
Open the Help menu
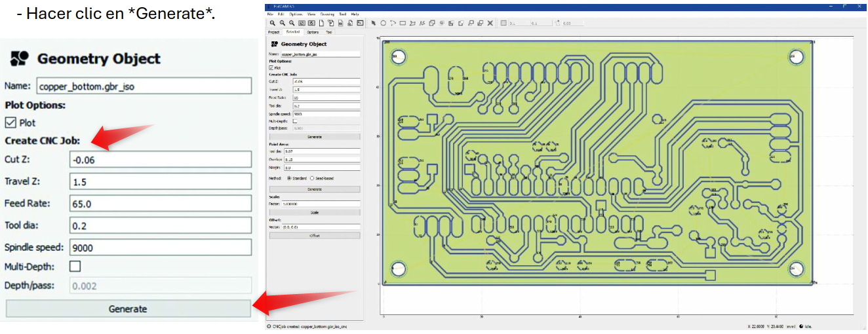tap(355, 14)
